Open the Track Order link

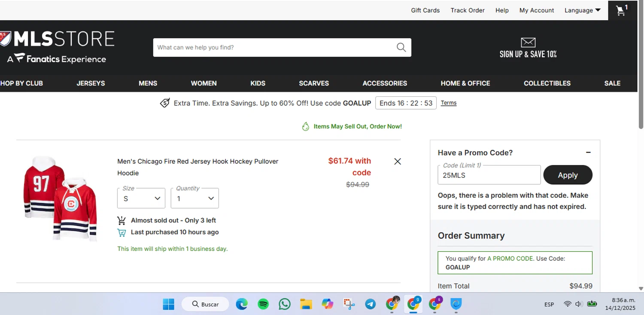click(468, 10)
